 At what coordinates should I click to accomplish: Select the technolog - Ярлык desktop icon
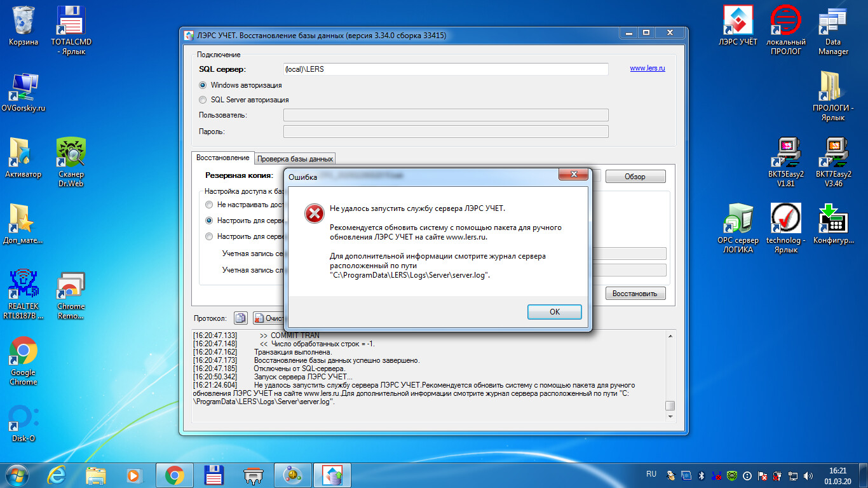[786, 228]
